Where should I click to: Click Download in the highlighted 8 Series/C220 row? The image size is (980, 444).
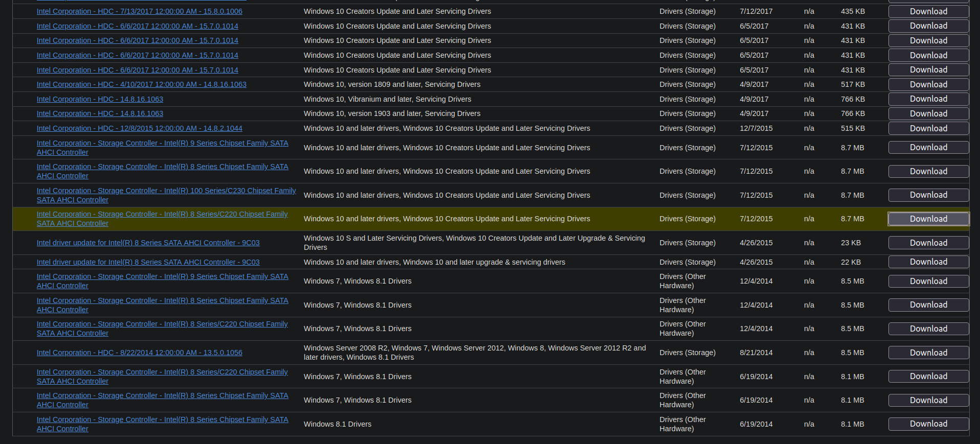click(928, 219)
